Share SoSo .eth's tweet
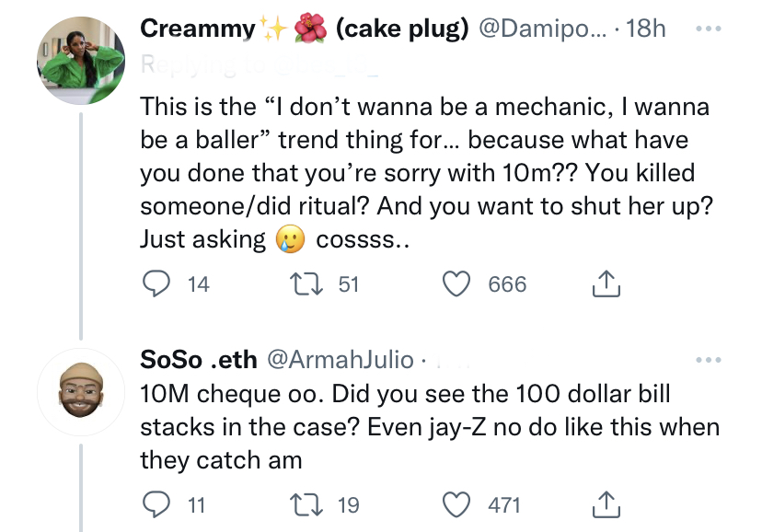 [x=606, y=504]
